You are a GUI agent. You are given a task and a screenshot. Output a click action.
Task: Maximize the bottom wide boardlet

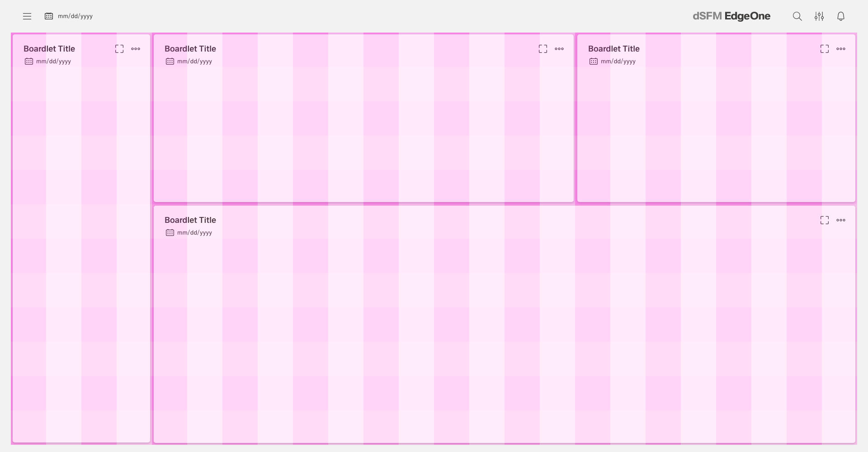click(x=825, y=220)
